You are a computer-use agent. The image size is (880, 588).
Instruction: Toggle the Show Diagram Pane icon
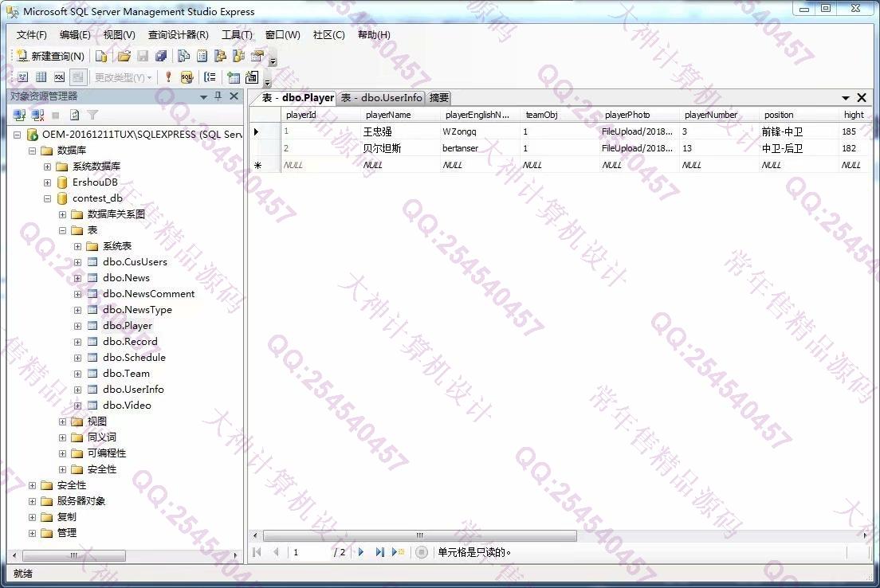[23, 77]
